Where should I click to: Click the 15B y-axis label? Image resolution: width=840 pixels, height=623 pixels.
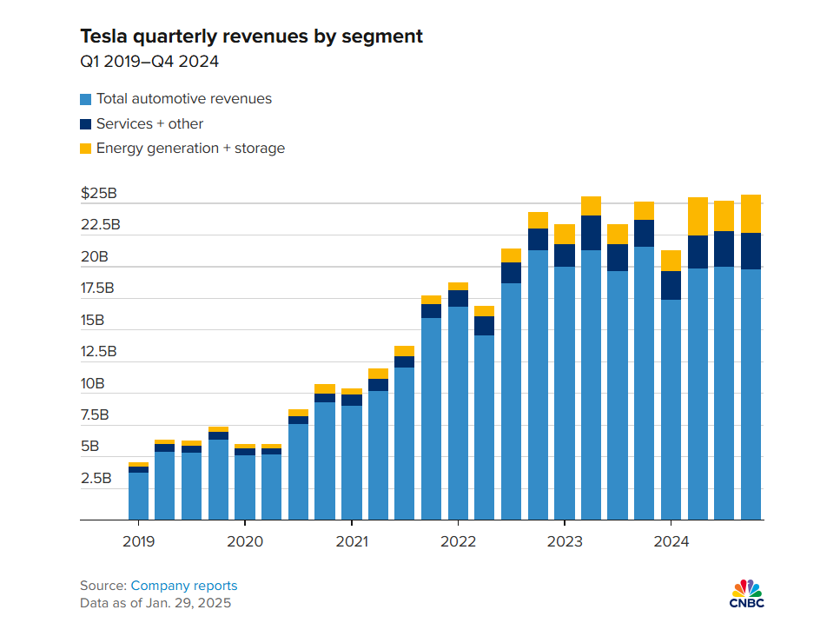92,321
